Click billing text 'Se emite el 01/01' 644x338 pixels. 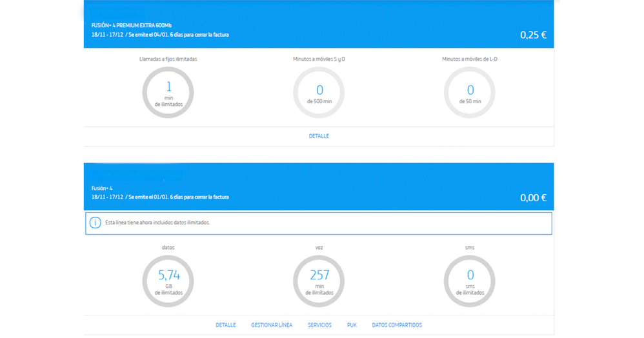click(148, 197)
